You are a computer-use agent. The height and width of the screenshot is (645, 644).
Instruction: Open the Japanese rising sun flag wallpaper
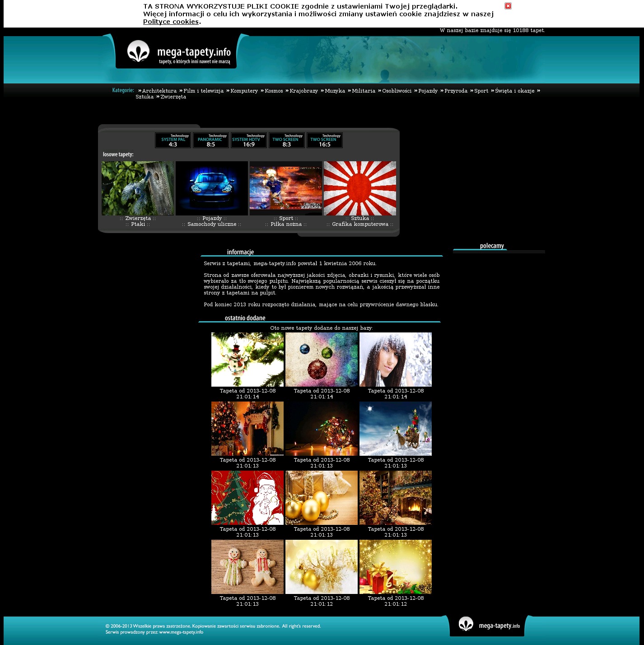pyautogui.click(x=360, y=188)
